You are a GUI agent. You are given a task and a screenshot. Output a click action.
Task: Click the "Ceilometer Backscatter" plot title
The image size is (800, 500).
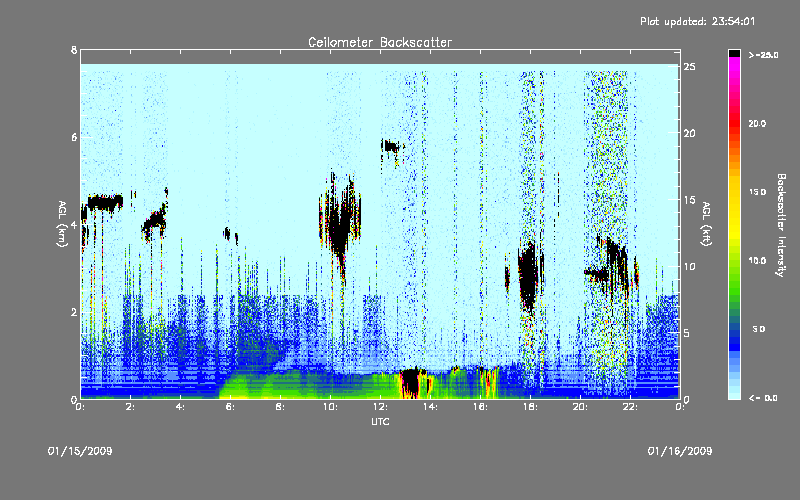[380, 42]
